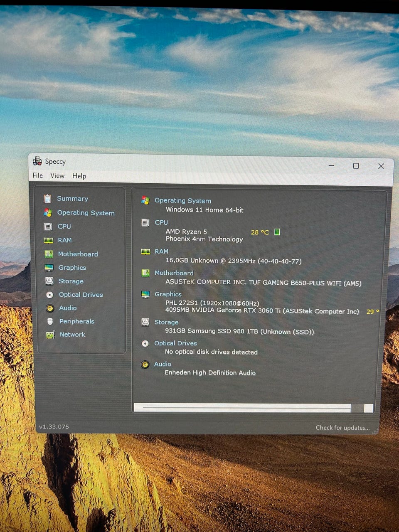Click the Optical Drives heading in summary
The width and height of the screenshot is (399, 532).
pos(175,343)
